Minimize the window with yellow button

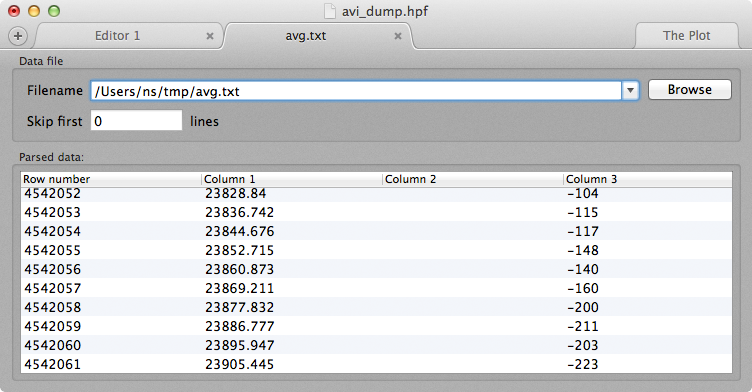pyautogui.click(x=34, y=11)
